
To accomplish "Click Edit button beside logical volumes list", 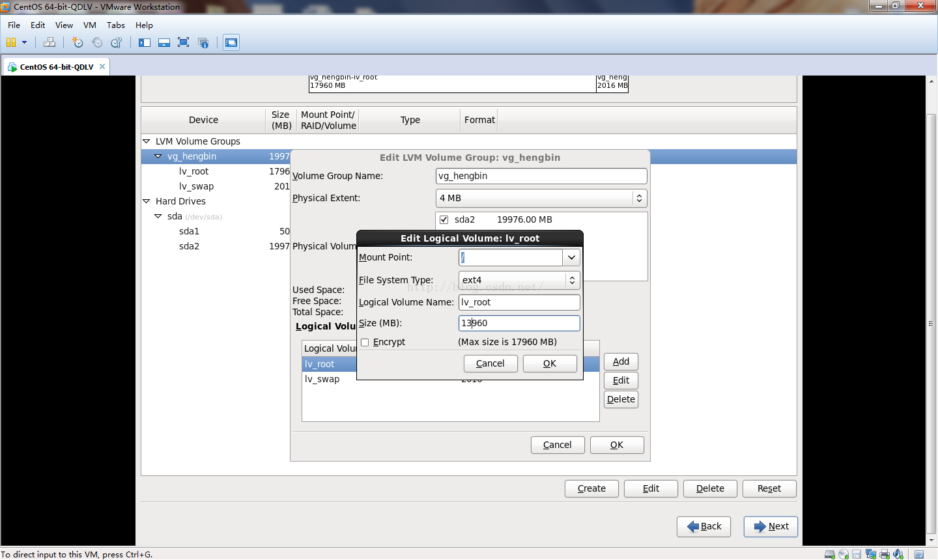I will click(x=621, y=380).
